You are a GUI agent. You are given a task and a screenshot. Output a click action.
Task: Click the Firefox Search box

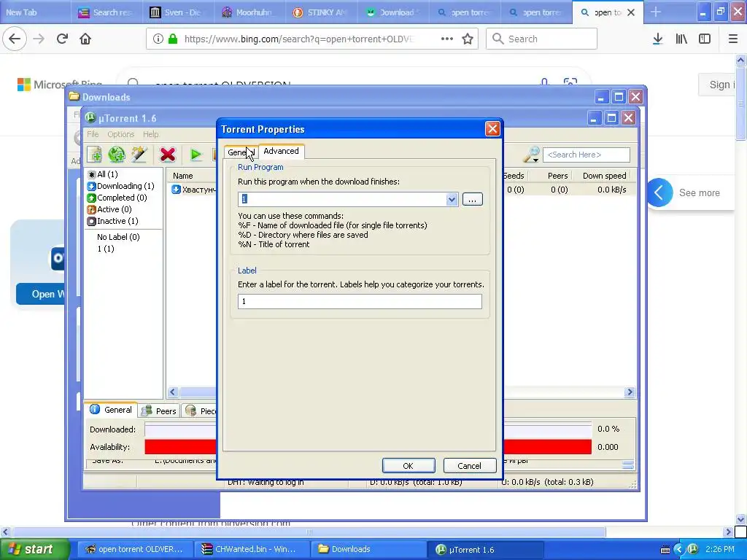point(542,39)
